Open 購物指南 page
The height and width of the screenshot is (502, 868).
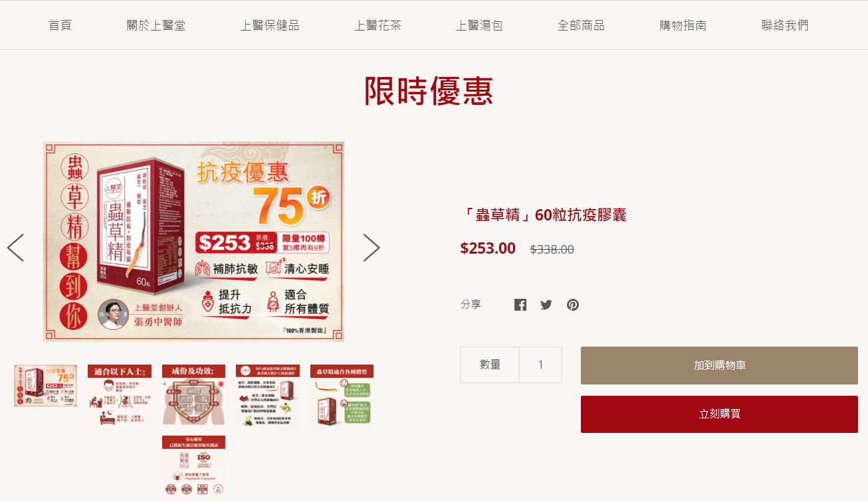pyautogui.click(x=683, y=25)
